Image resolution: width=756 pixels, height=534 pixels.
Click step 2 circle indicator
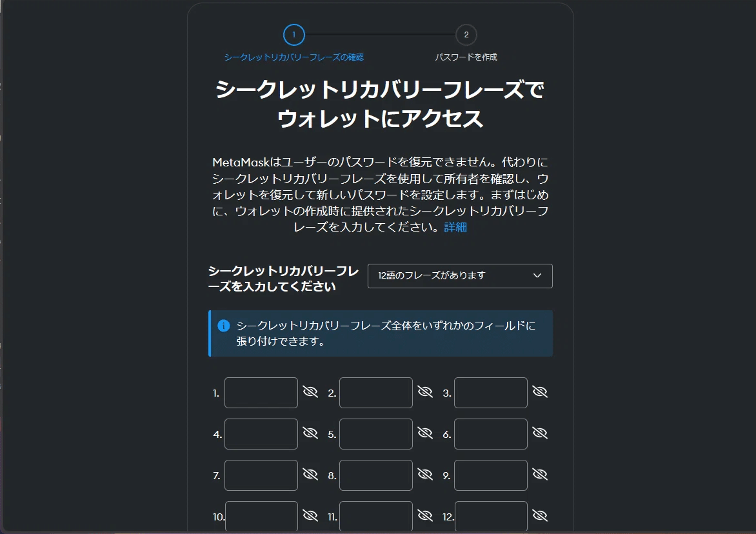(x=466, y=35)
